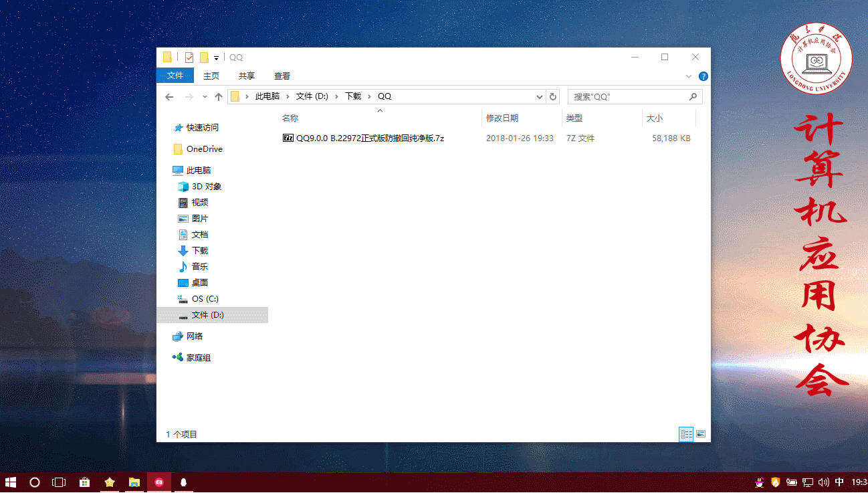Click the search magnifier icon
The image size is (868, 495).
[x=693, y=97]
